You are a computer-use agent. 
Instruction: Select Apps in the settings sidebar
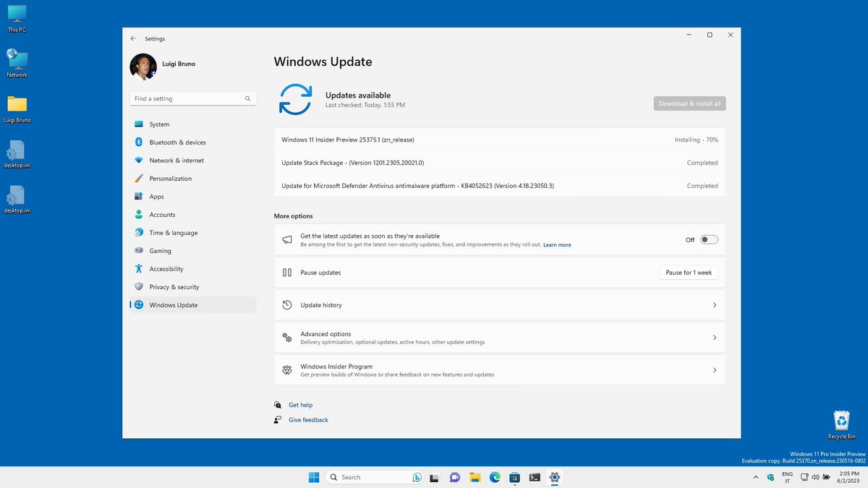coord(192,197)
